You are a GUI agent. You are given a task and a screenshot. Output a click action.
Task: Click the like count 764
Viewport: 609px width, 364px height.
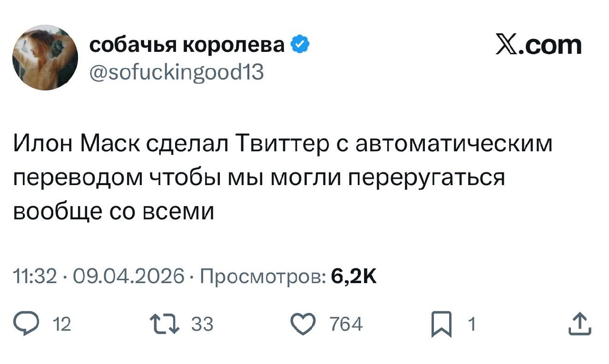point(346,325)
